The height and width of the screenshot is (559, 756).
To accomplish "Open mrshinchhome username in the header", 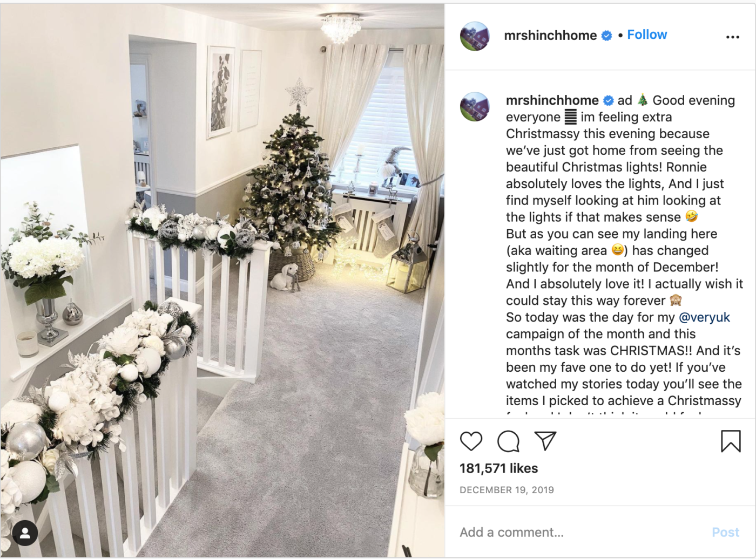I will [550, 36].
